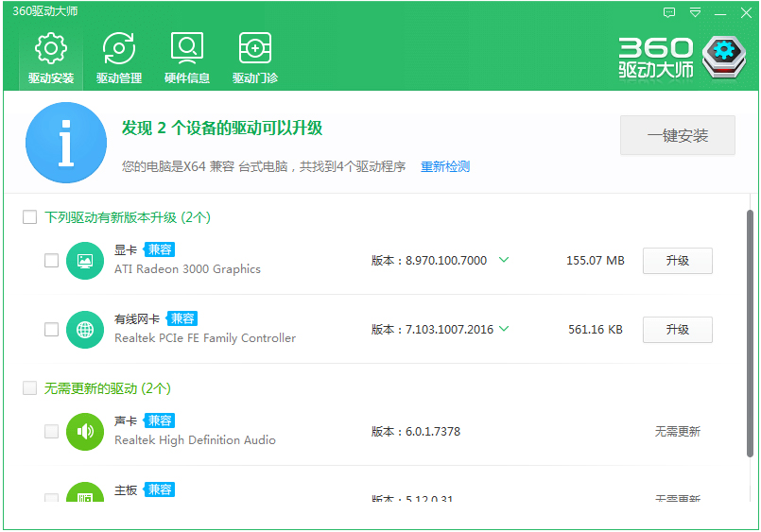Open the 硬件信息 tab
761x532 pixels.
tap(187, 59)
